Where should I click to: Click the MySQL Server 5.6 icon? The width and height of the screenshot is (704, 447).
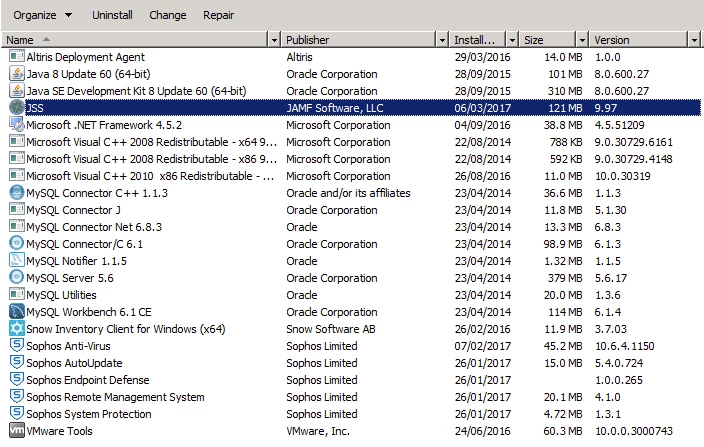coord(17,278)
